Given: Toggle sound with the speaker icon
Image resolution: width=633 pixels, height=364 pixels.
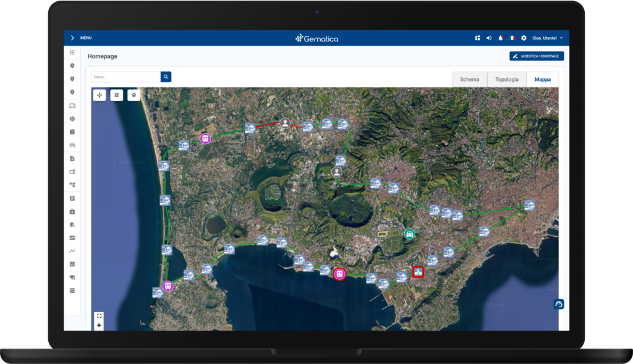Looking at the screenshot, I should coord(489,38).
